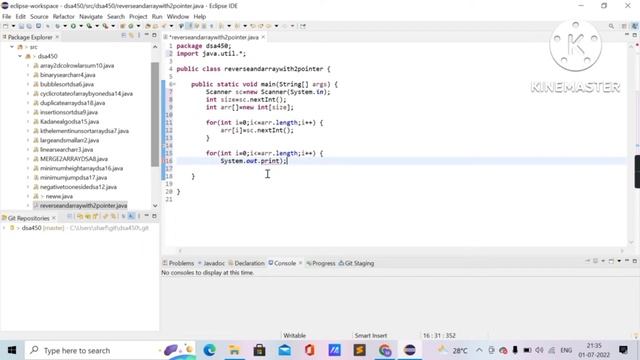
Task: Close the Console tab
Action: (300, 263)
